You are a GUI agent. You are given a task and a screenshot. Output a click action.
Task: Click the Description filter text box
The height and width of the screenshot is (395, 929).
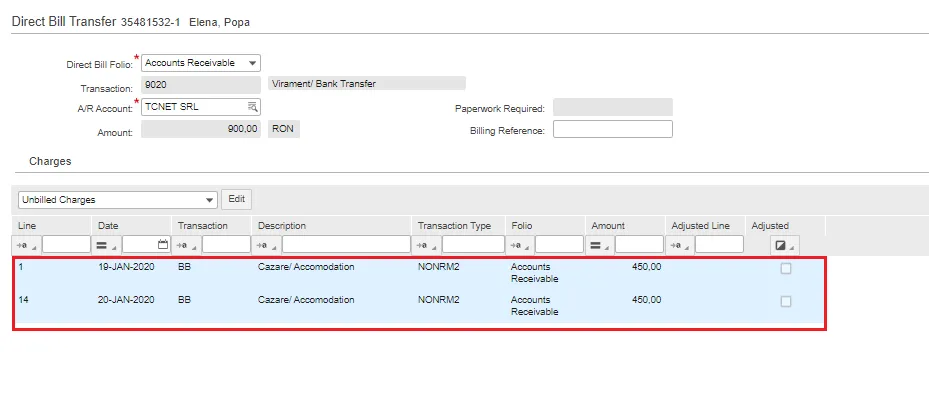pyautogui.click(x=346, y=244)
